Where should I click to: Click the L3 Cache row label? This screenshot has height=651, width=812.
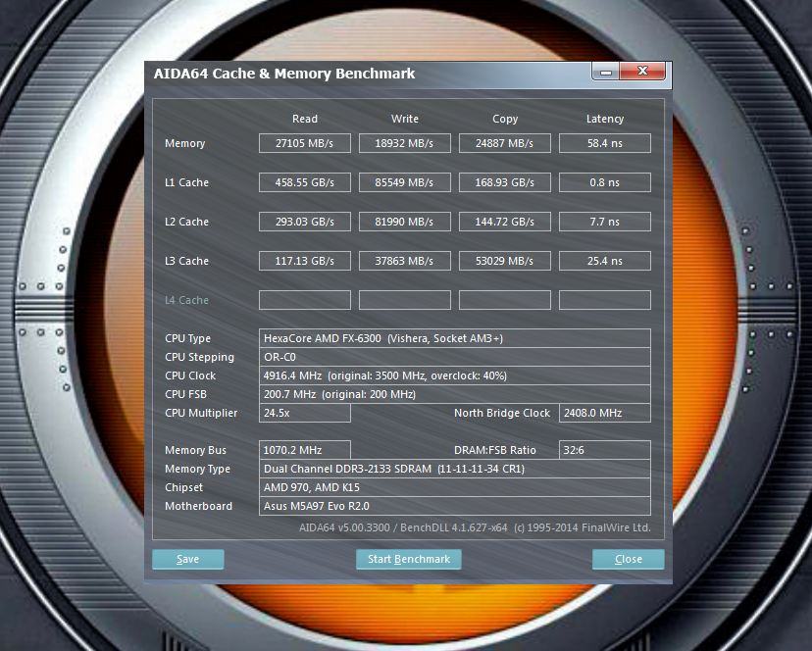tap(186, 261)
